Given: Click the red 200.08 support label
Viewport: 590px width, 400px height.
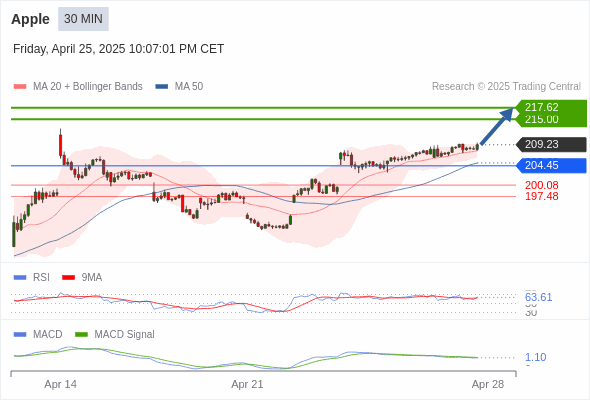Looking at the screenshot, I should (x=541, y=185).
